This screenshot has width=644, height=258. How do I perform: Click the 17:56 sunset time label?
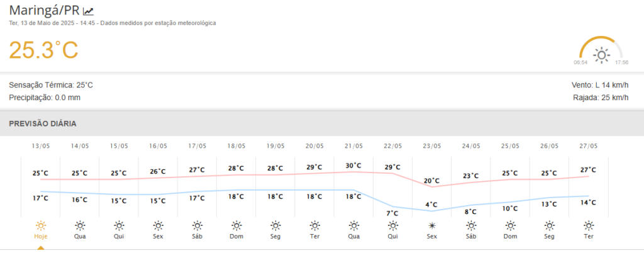click(x=621, y=62)
